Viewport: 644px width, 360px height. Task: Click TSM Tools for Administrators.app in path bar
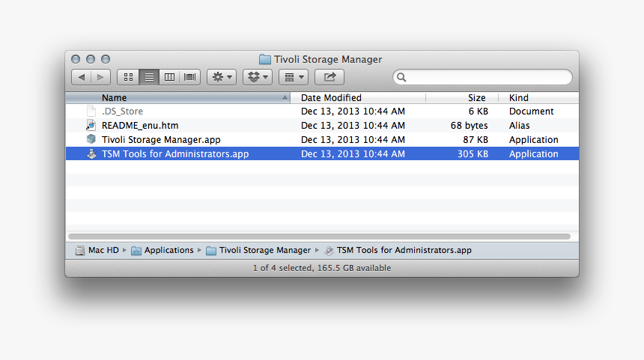tap(404, 250)
